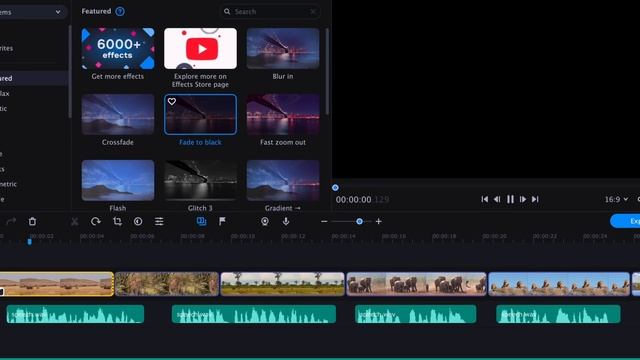Viewport: 640px width, 360px height.
Task: Click the redo arrow in the toolbar
Action: (x=11, y=221)
